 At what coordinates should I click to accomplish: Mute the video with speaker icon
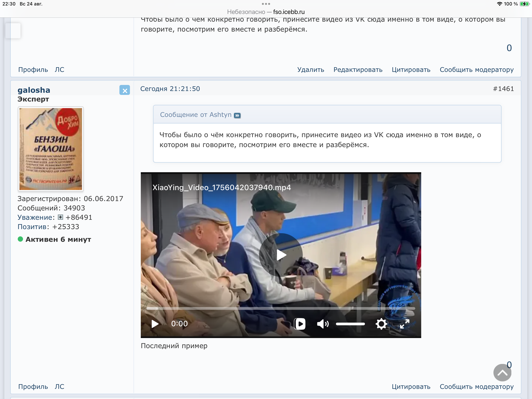(x=322, y=324)
